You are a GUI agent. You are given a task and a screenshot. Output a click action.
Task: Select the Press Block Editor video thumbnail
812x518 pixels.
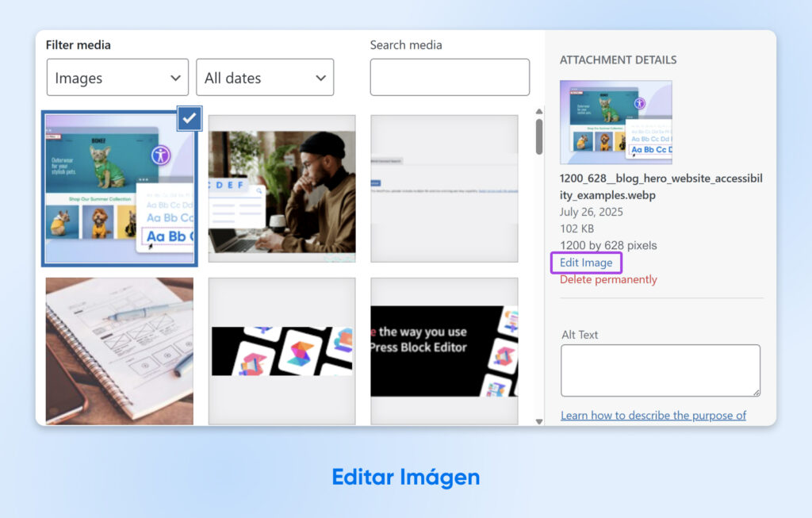pyautogui.click(x=444, y=349)
